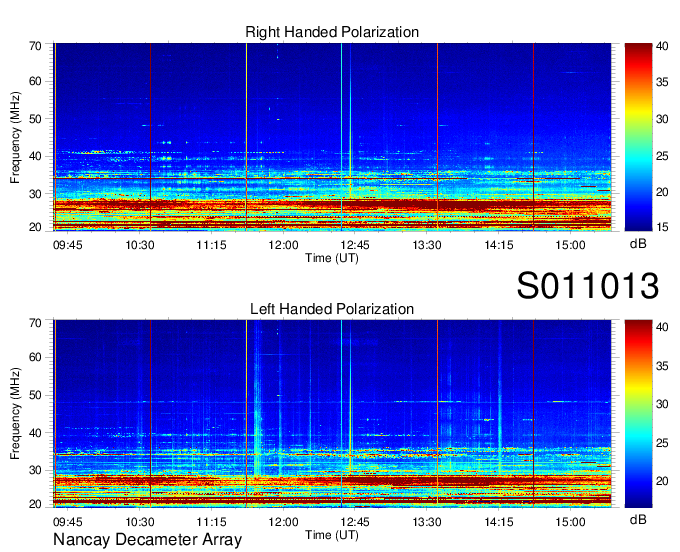Click the "dB" unit under the left-handed color bar
This screenshot has width=680, height=552.
[638, 519]
